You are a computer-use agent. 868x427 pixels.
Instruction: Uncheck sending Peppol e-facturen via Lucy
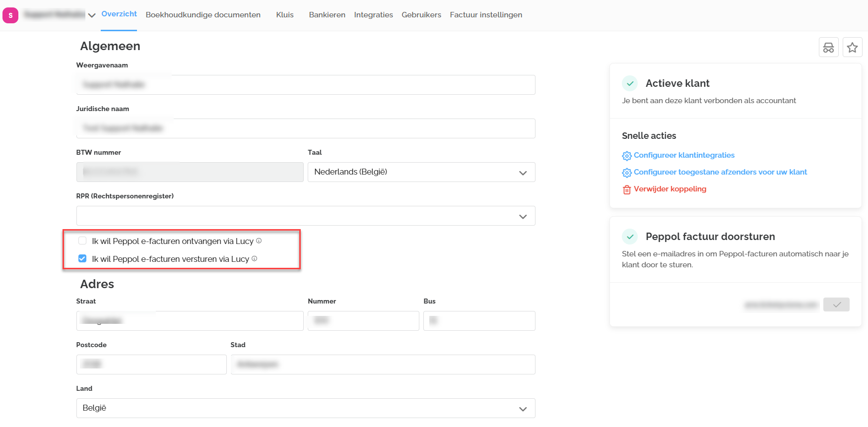[82, 258]
